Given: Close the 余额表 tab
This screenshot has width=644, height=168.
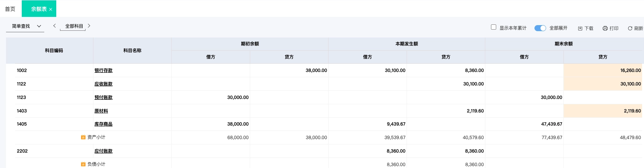Looking at the screenshot, I should (51, 9).
